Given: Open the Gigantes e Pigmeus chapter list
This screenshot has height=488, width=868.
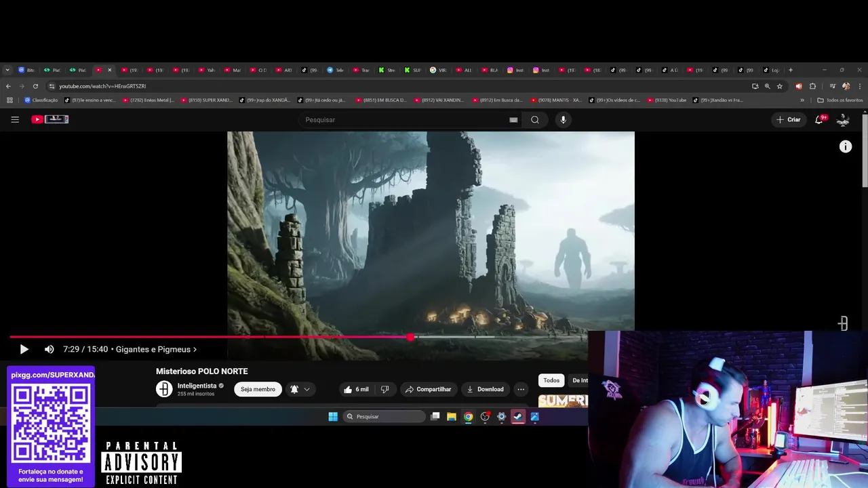Looking at the screenshot, I should [x=156, y=349].
